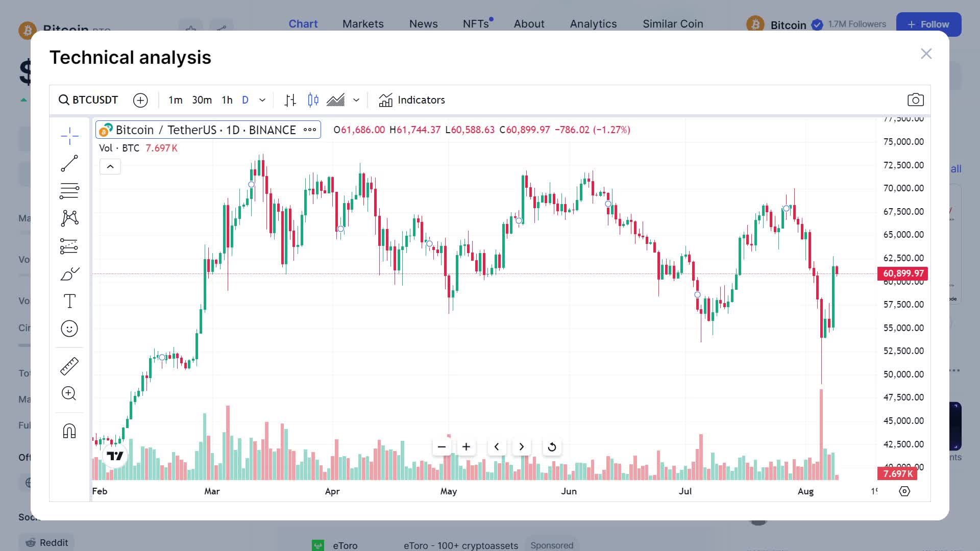Screen dimensions: 980x551
Task: Select the trend line drawing tool
Action: (x=69, y=163)
